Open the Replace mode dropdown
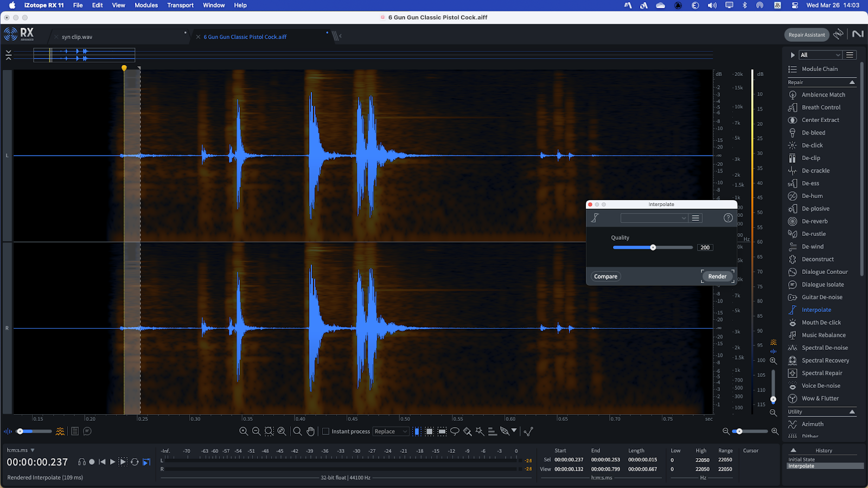The image size is (868, 488). point(391,432)
